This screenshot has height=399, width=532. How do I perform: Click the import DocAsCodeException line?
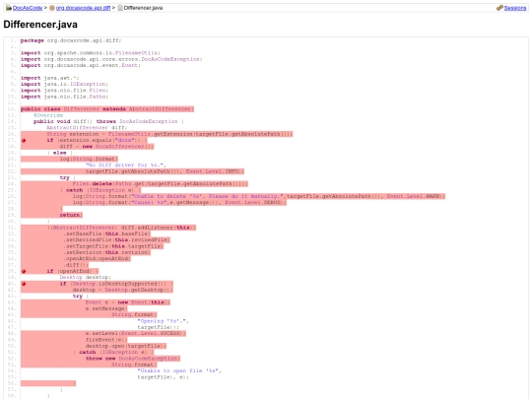tap(111, 59)
